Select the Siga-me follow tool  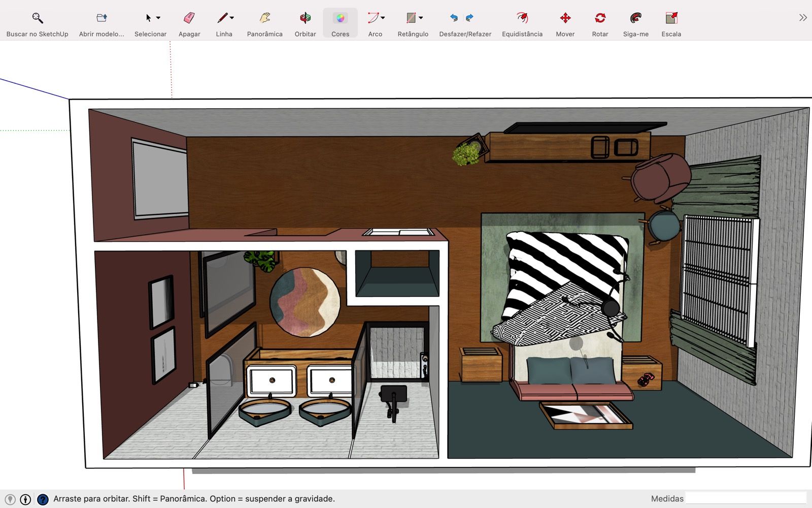pos(635,18)
